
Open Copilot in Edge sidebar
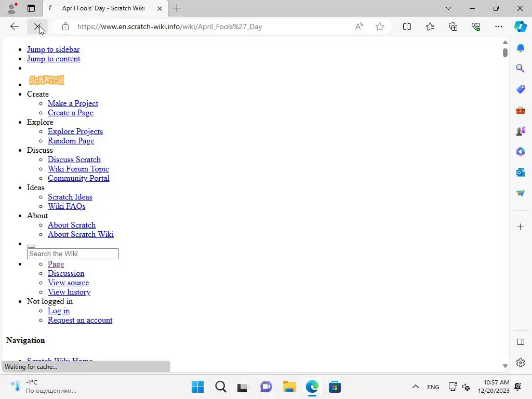520,26
